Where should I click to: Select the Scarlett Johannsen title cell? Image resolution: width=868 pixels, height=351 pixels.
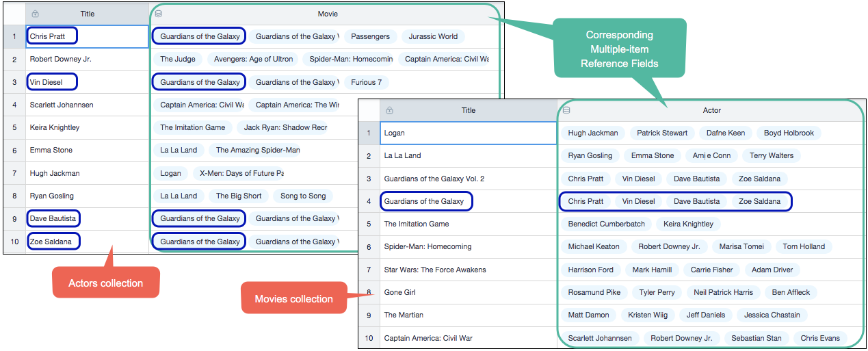coord(88,105)
